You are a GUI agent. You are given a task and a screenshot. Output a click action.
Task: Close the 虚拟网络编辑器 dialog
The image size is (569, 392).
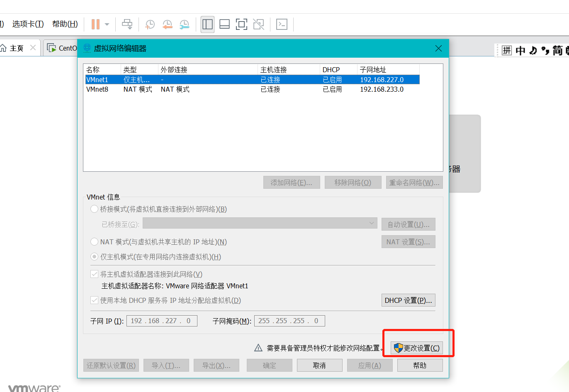pyautogui.click(x=438, y=49)
